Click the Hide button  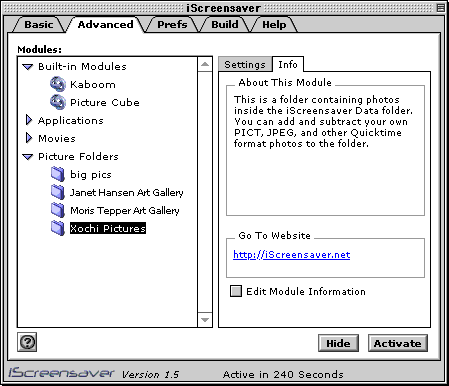click(x=338, y=343)
